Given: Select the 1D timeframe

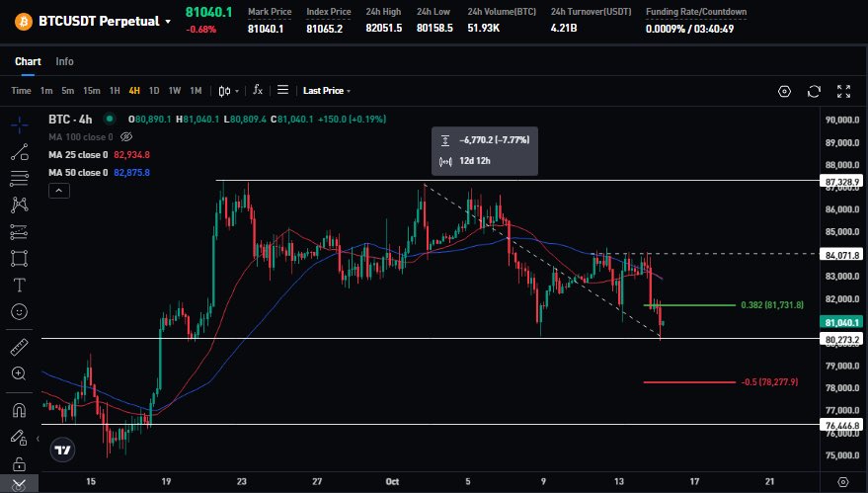Looking at the screenshot, I should [154, 90].
